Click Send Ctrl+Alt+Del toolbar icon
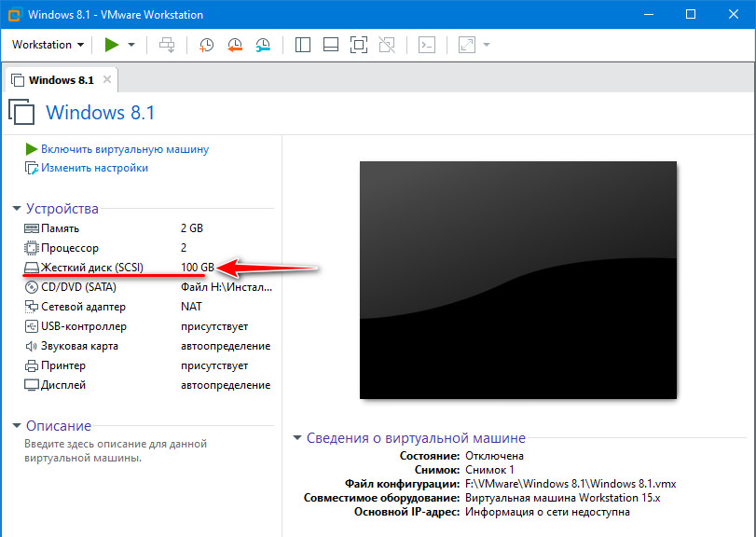The width and height of the screenshot is (756, 537). [x=167, y=45]
